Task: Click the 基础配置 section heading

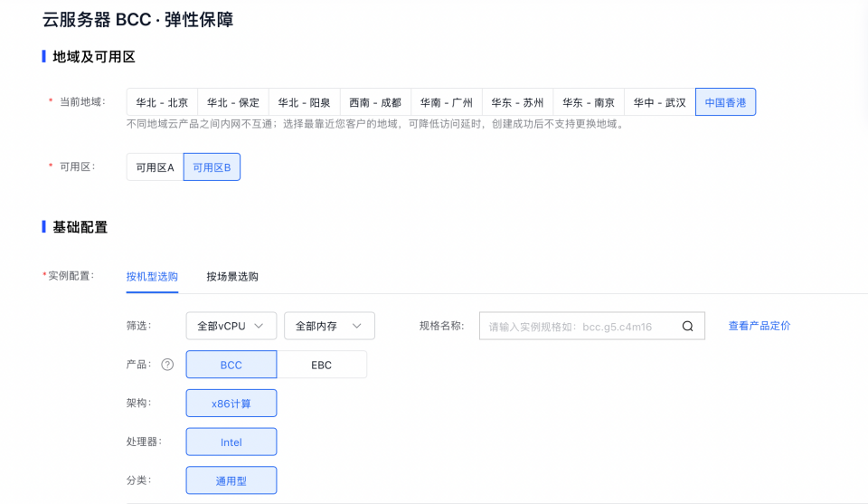Action: click(80, 227)
